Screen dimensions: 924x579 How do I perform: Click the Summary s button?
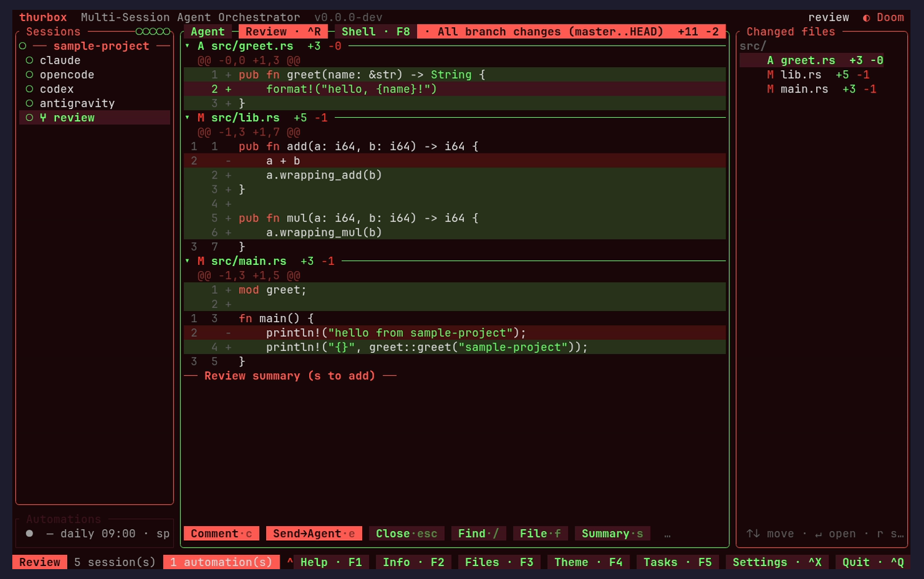[x=612, y=533]
